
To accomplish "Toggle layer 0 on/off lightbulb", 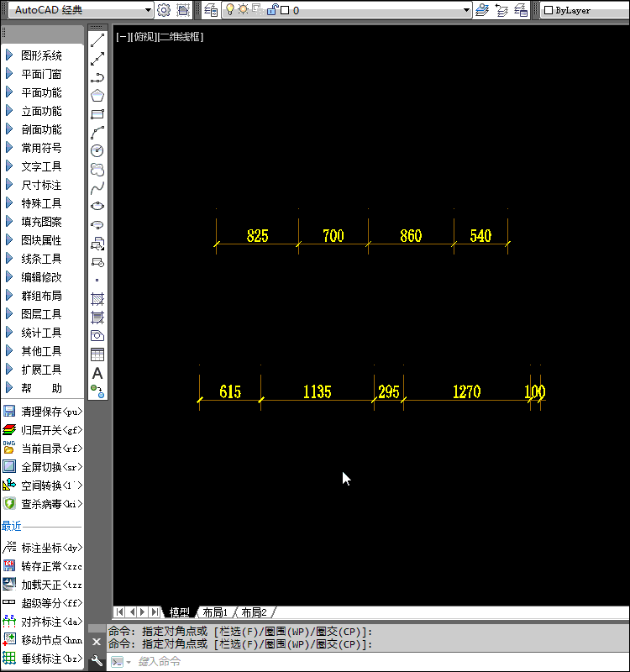I will click(x=230, y=9).
